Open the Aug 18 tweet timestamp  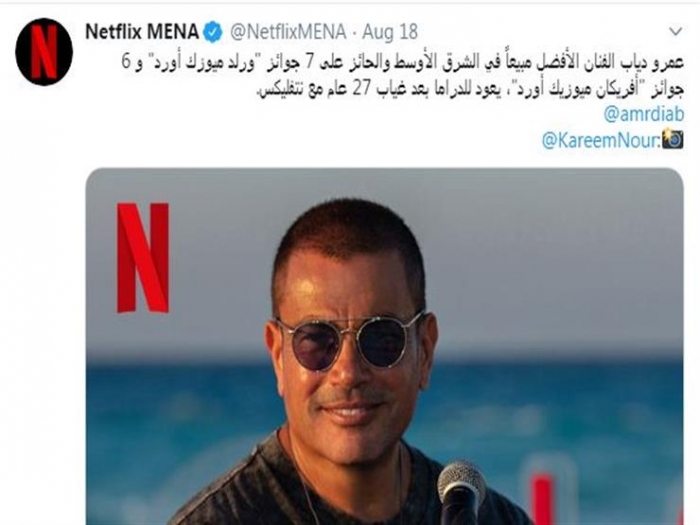click(390, 32)
